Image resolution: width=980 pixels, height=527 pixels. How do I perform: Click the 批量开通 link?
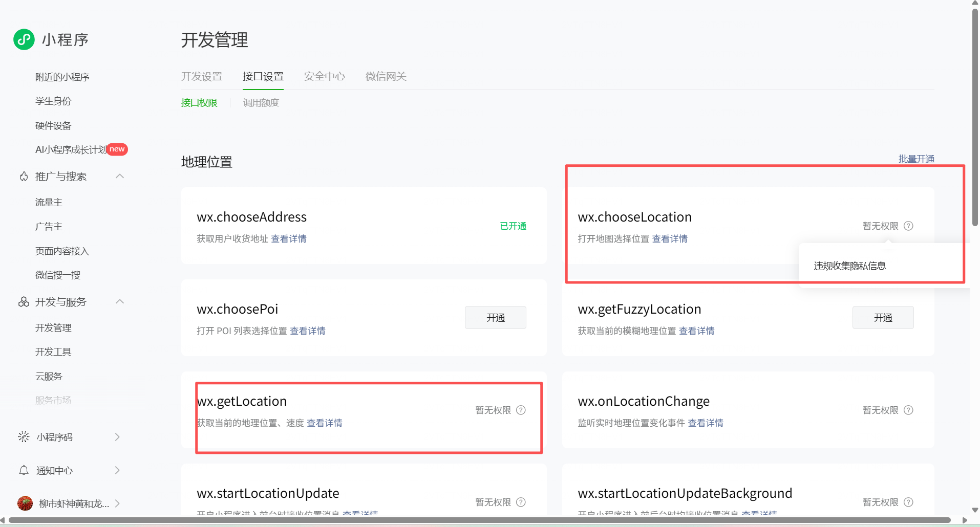point(917,159)
